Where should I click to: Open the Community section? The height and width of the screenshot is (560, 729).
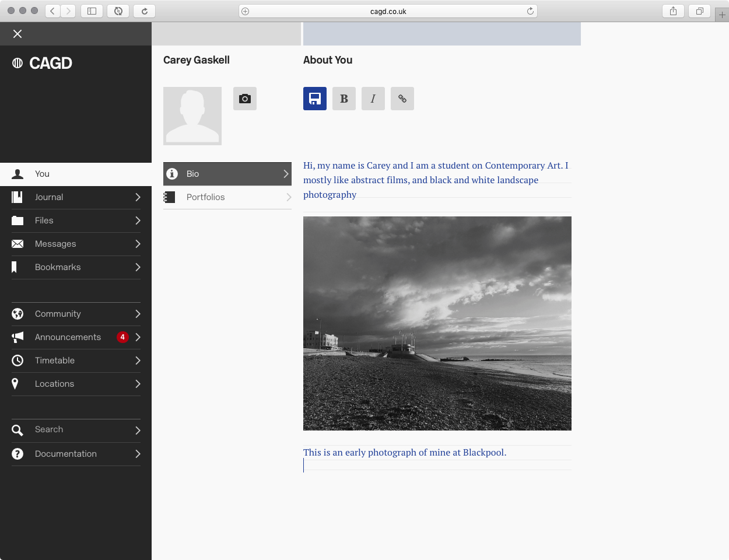(x=76, y=314)
